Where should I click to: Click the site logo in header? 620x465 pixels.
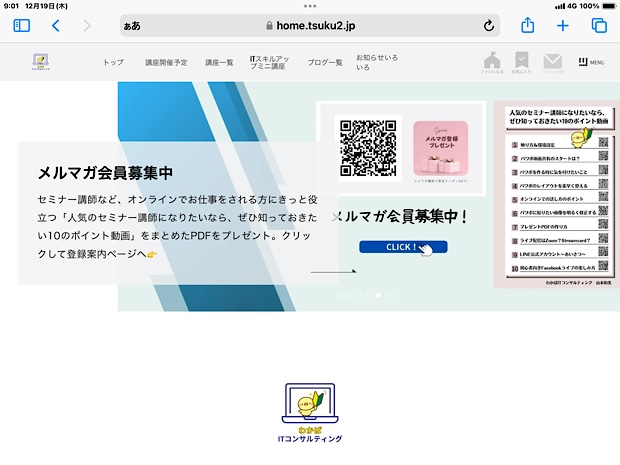point(41,62)
